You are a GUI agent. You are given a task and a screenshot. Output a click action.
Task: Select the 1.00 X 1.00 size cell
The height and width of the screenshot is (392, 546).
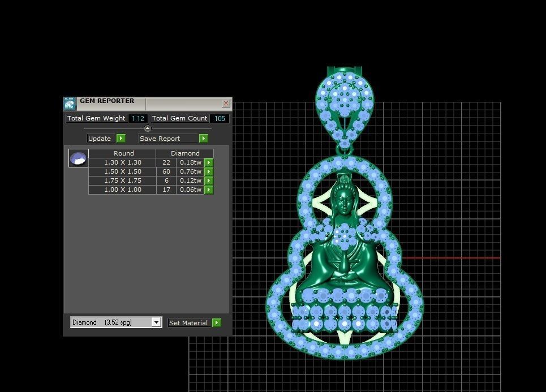point(123,189)
